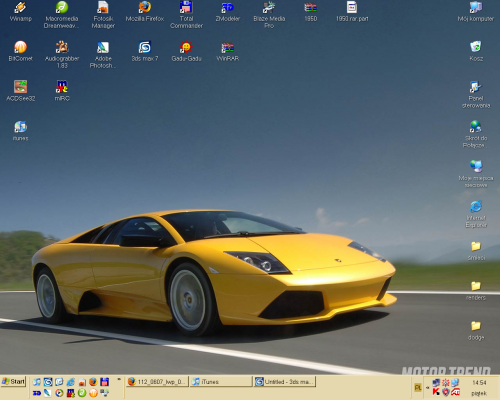Select the dodge folder on desktop
500x400 pixels.
[x=476, y=330]
